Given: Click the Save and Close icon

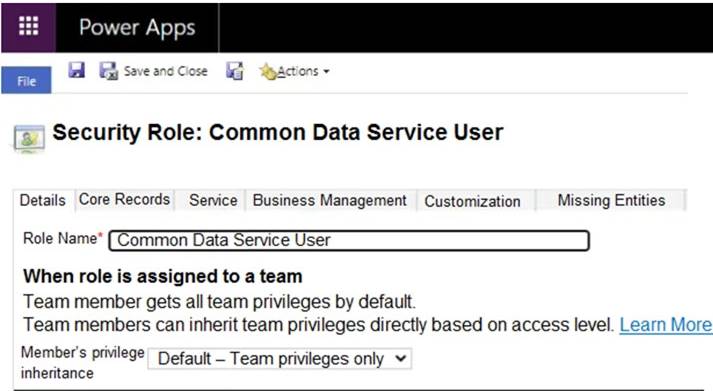Looking at the screenshot, I should pyautogui.click(x=109, y=71).
